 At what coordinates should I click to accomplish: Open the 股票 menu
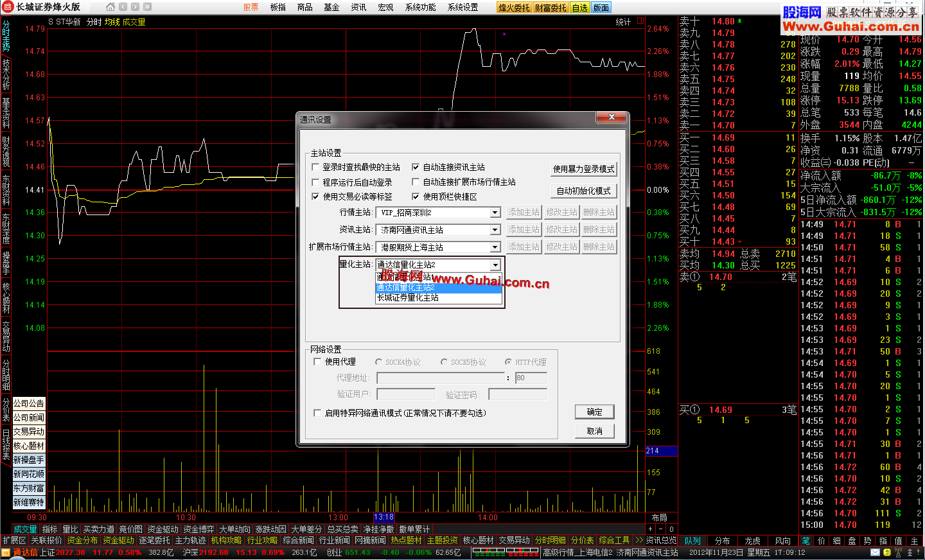[x=251, y=8]
